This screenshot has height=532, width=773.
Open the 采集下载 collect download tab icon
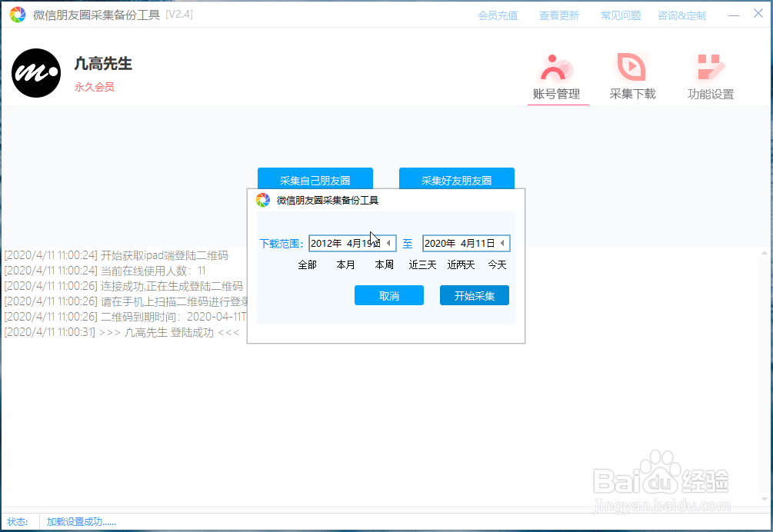point(632,67)
